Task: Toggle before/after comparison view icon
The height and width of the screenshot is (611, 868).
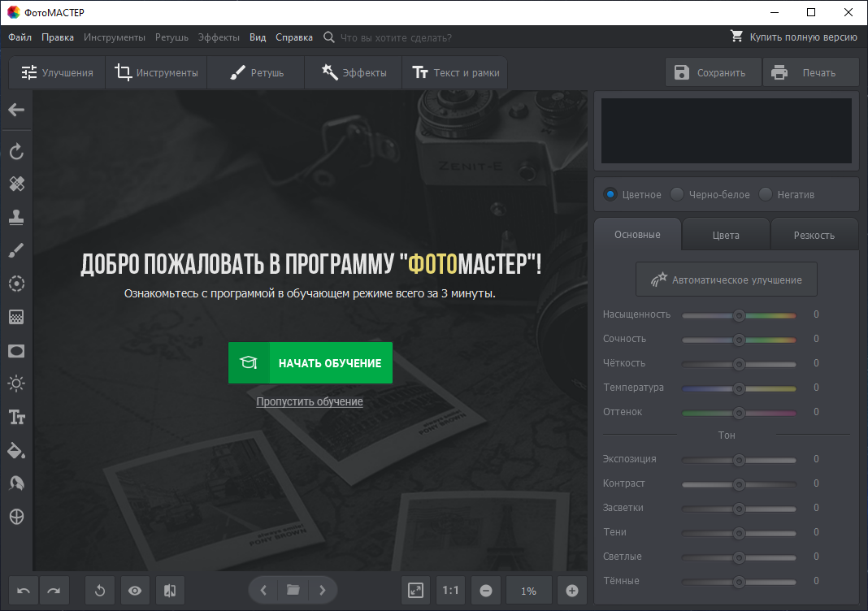Action: [170, 591]
